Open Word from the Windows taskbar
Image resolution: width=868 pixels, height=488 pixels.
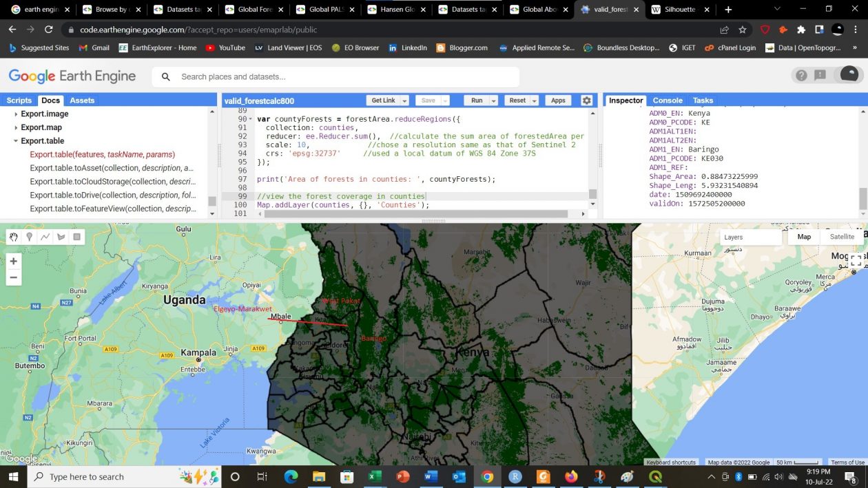pos(431,476)
